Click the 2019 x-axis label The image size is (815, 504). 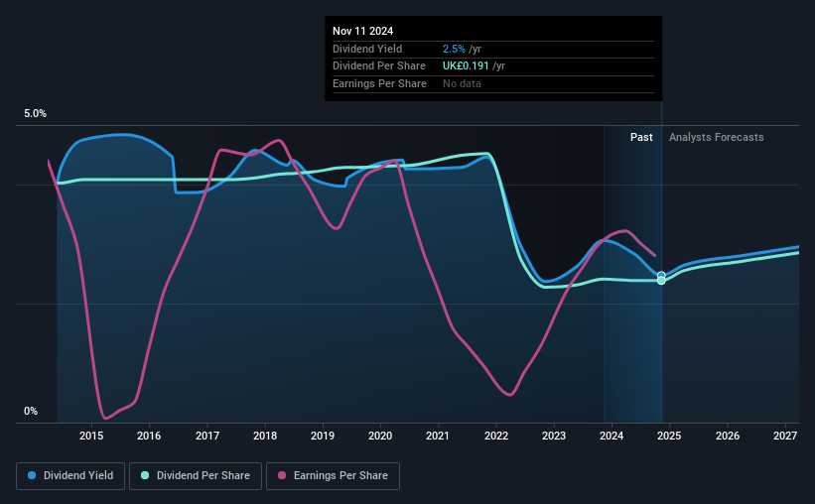click(x=323, y=436)
